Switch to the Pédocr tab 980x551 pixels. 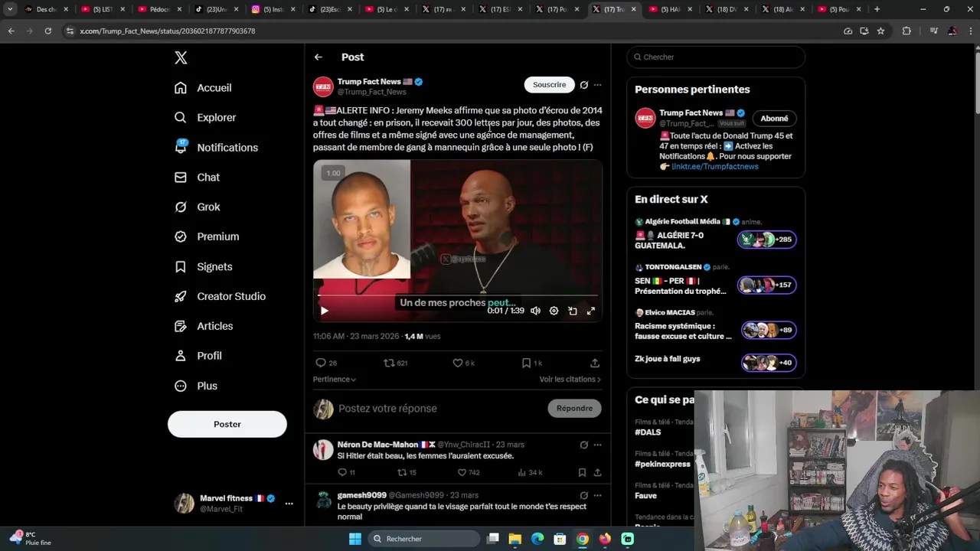pos(160,9)
